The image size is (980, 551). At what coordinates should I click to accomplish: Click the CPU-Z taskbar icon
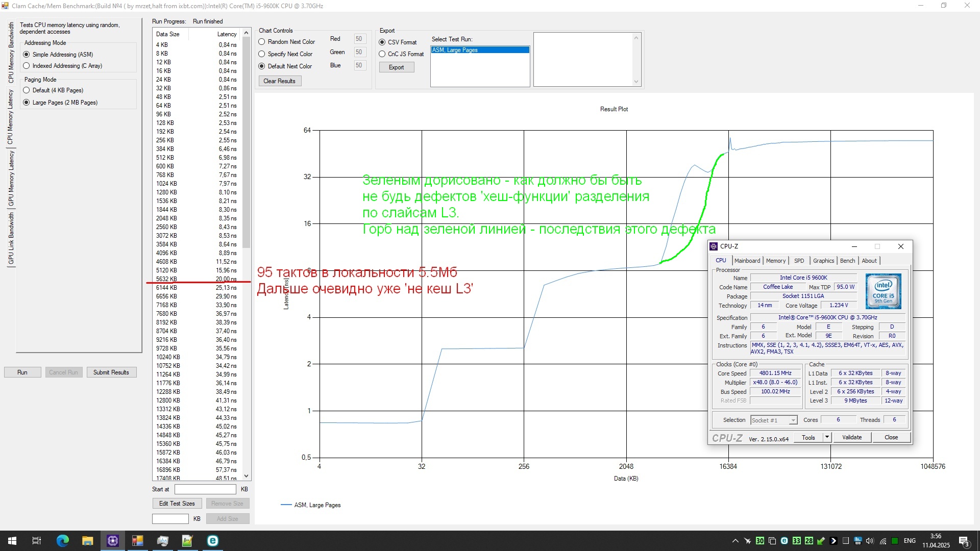pos(112,541)
